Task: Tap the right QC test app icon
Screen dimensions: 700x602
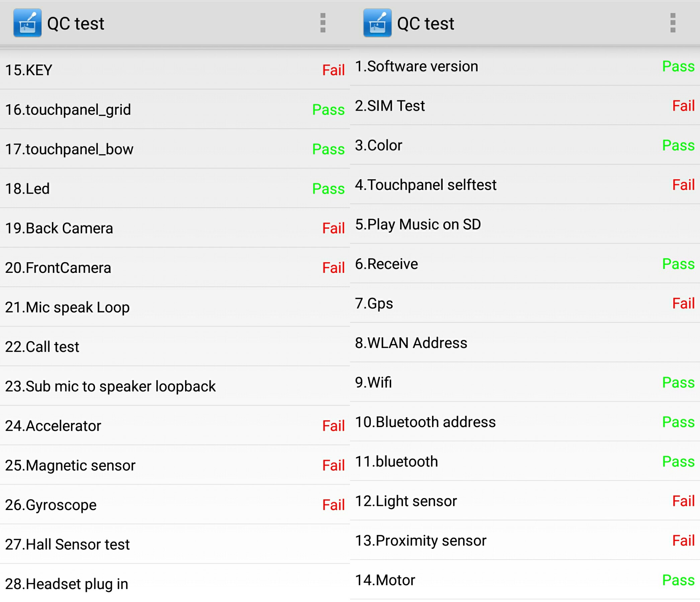Action: click(377, 23)
